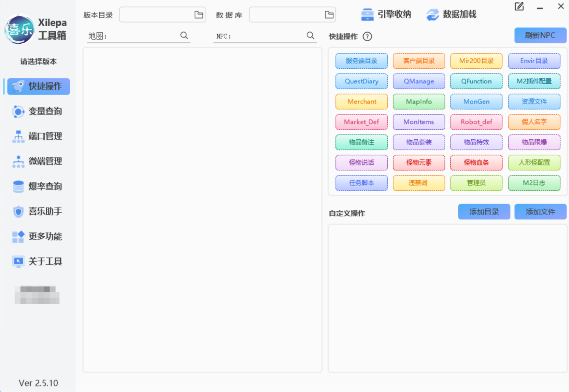569x392 pixels.
Task: Click the edit pencil icon in title bar
Action: [x=519, y=6]
